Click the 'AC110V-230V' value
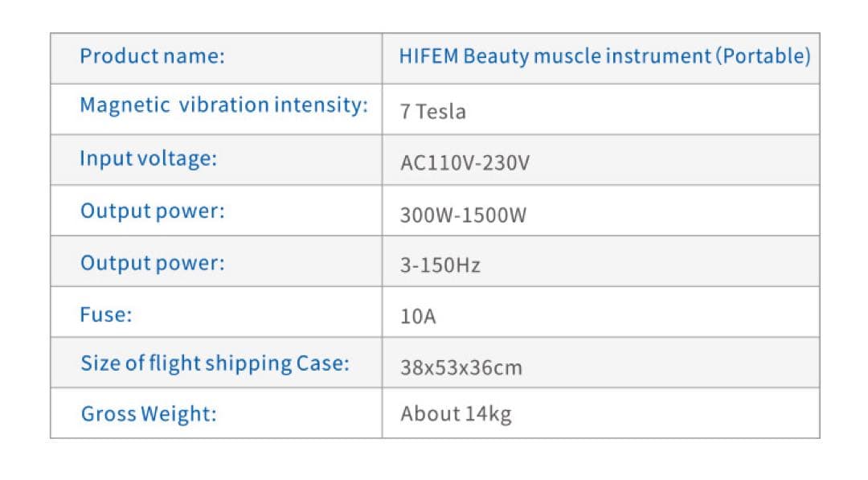Image resolution: width=868 pixels, height=480 pixels. tap(465, 163)
